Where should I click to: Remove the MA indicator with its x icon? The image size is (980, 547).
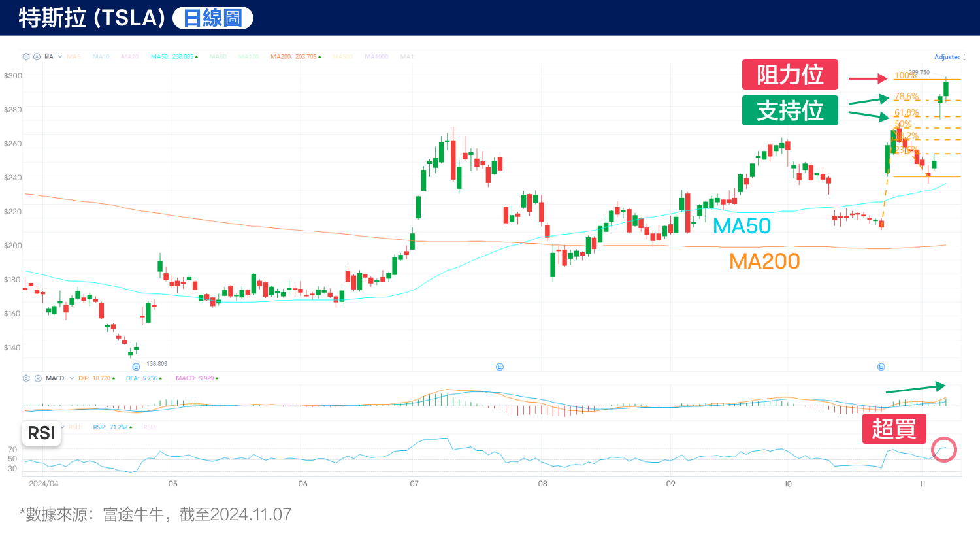tap(37, 56)
